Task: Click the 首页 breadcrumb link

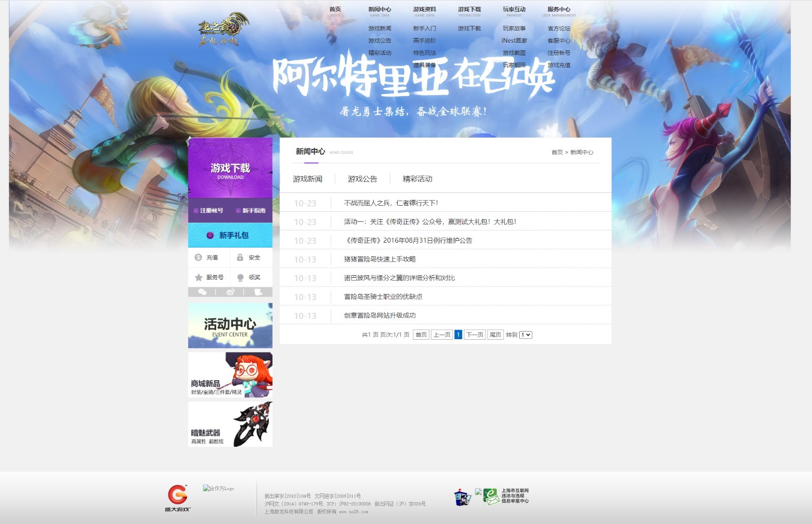Action: click(557, 152)
